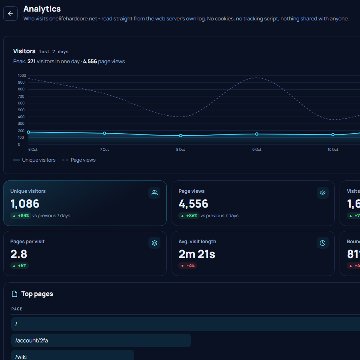Toggle the Page views chart legend

79,160
